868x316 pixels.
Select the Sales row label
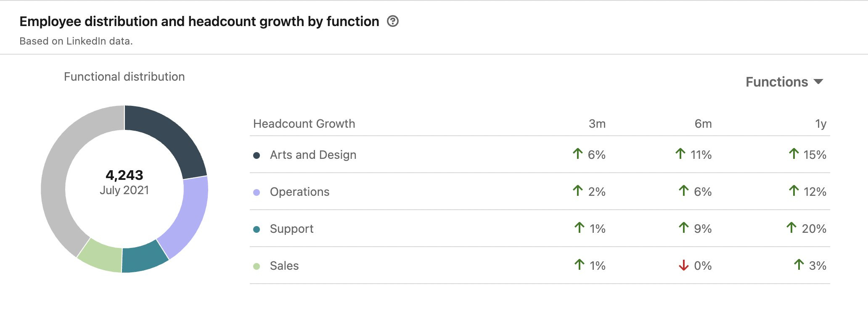tap(284, 266)
